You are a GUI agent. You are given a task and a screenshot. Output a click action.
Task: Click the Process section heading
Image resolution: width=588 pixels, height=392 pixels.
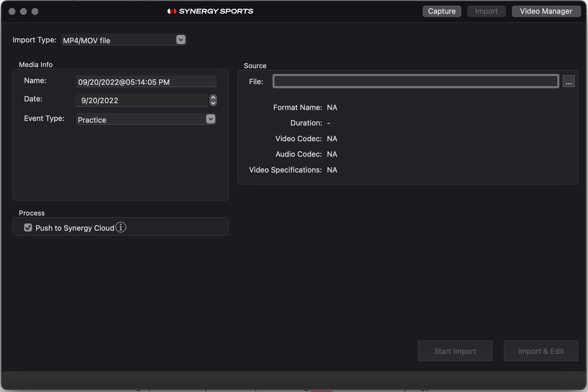tap(32, 213)
